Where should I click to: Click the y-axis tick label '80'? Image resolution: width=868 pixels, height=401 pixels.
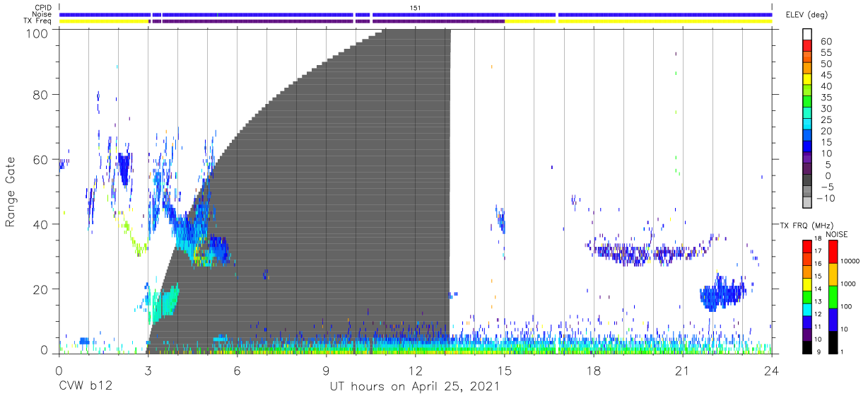point(40,94)
